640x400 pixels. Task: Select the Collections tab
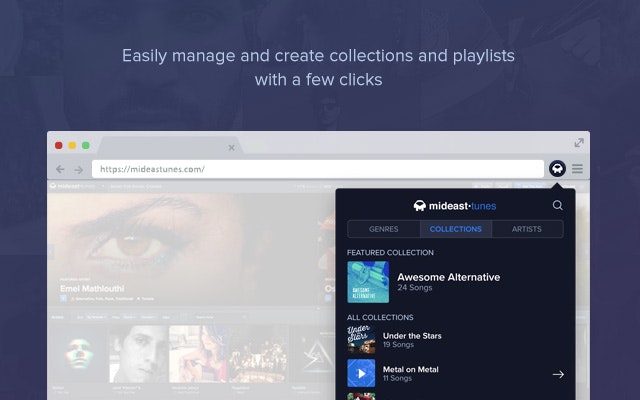coord(456,229)
